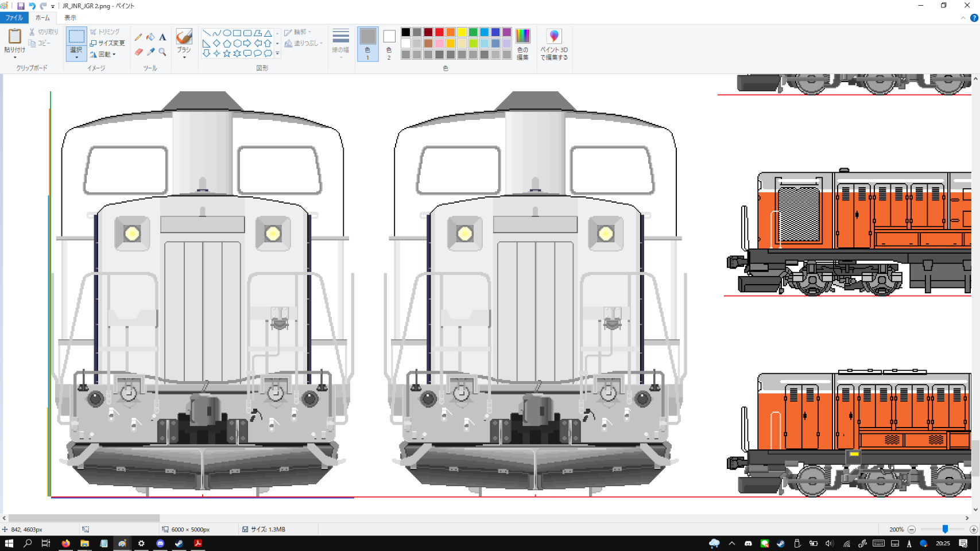Open the ファイル menu
The width and height of the screenshot is (980, 551).
tap(14, 18)
